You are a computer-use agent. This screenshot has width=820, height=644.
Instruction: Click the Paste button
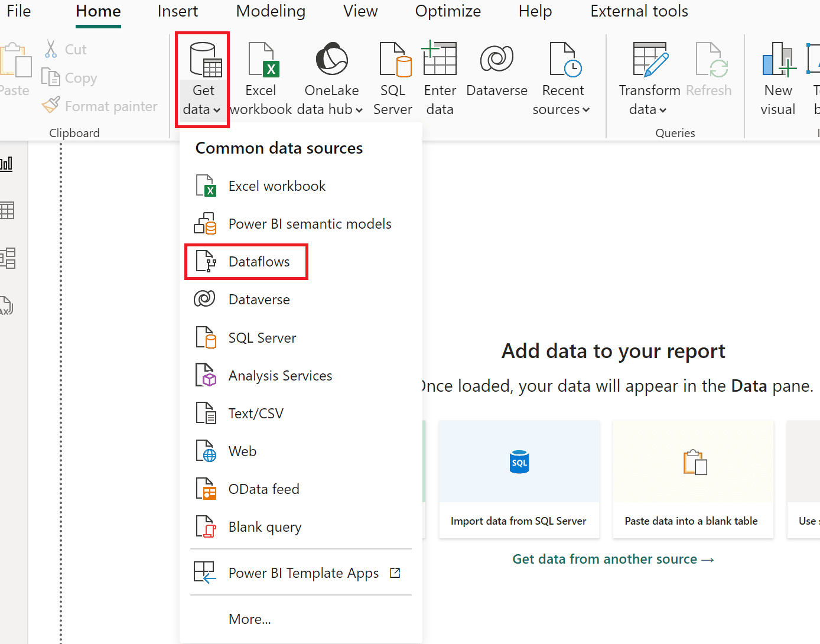tap(15, 70)
